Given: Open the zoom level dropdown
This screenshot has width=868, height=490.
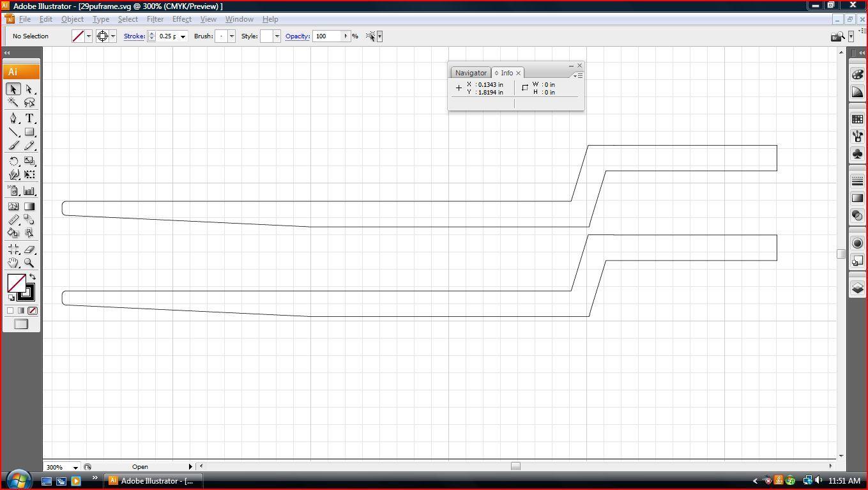Looking at the screenshot, I should point(75,467).
